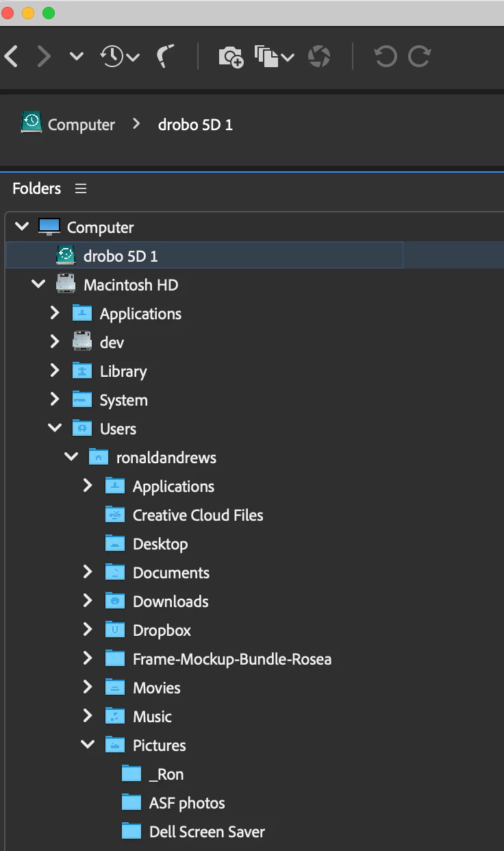The image size is (504, 851).
Task: Collapse the ronaldandrews folder
Action: [x=71, y=456]
